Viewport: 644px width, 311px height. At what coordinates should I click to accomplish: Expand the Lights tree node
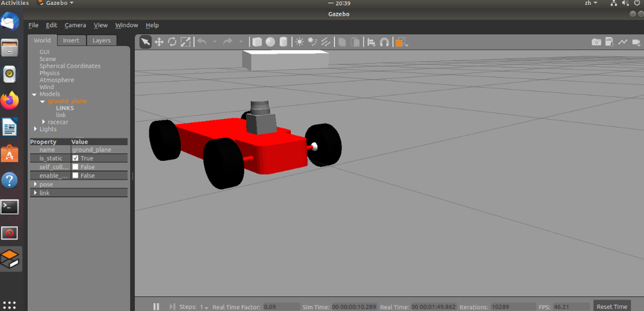pyautogui.click(x=35, y=129)
